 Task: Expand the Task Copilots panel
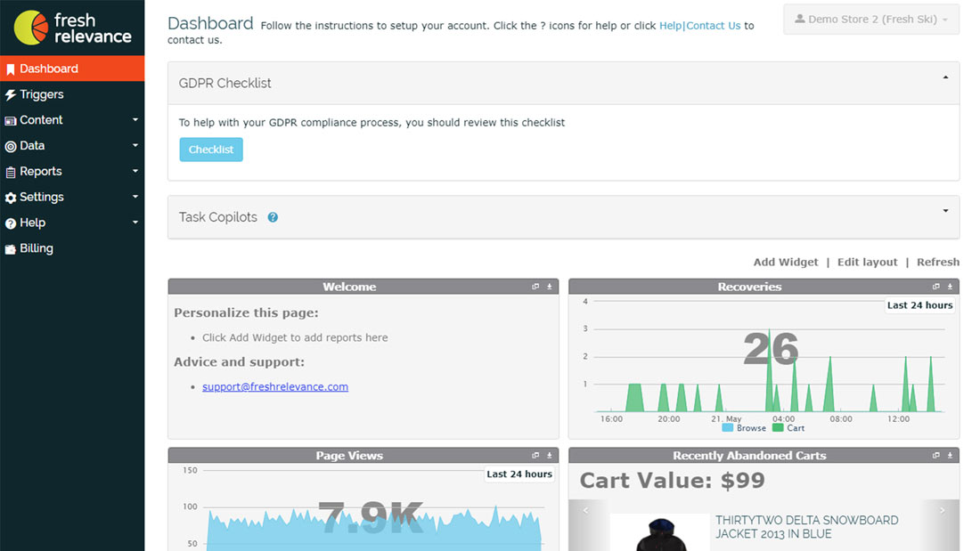945,212
